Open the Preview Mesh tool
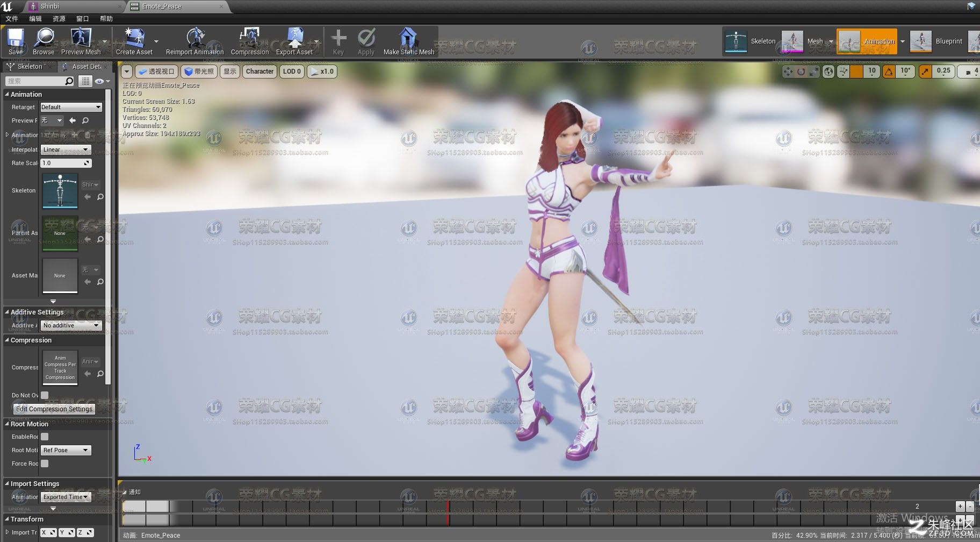980x542 pixels. pos(81,41)
